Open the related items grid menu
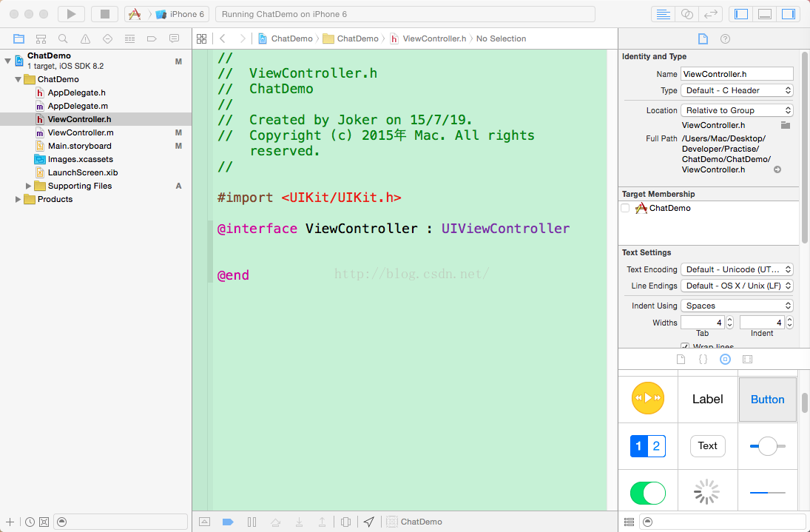 [x=201, y=38]
